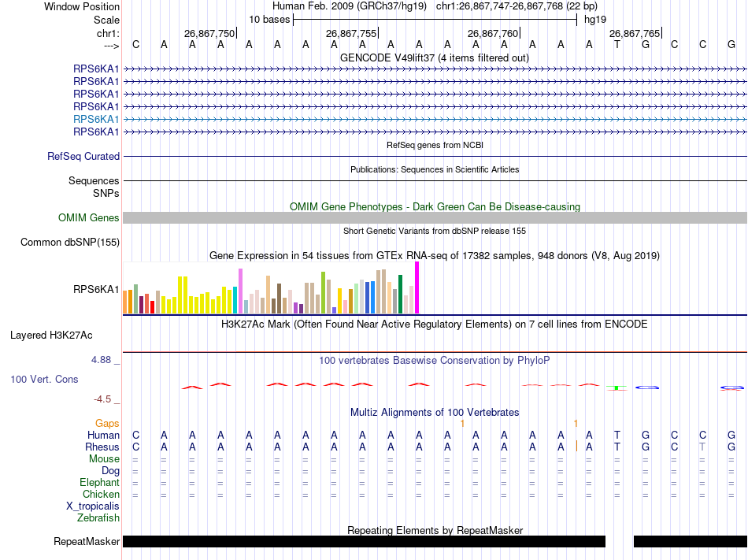Click the Layered H3K27Ac track label
The image size is (748, 560).
click(x=51, y=335)
